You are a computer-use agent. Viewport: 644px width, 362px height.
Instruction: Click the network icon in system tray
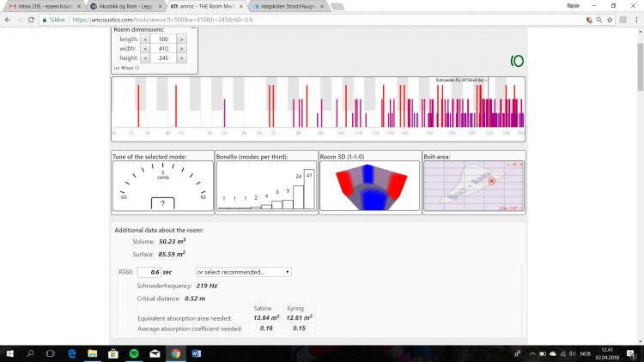[x=563, y=353]
